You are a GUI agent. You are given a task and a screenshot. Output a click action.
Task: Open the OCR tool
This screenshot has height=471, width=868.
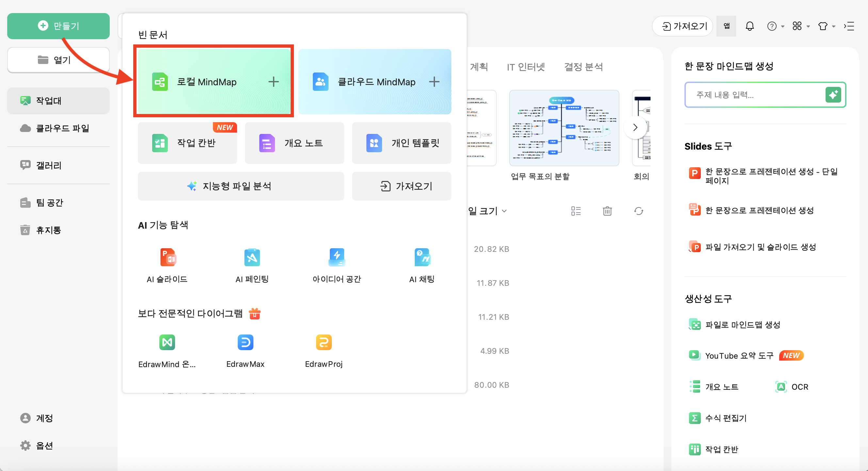pos(792,387)
